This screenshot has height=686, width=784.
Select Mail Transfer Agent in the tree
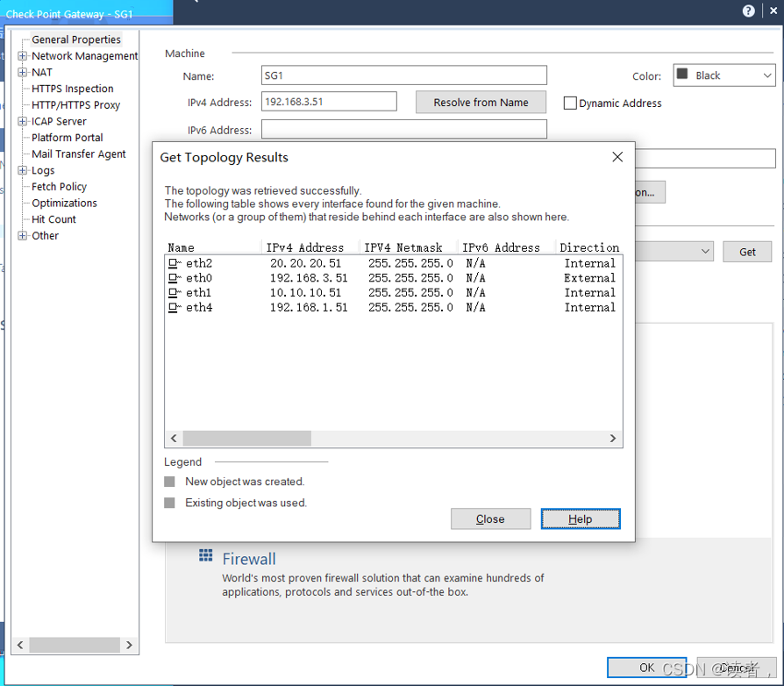(79, 154)
